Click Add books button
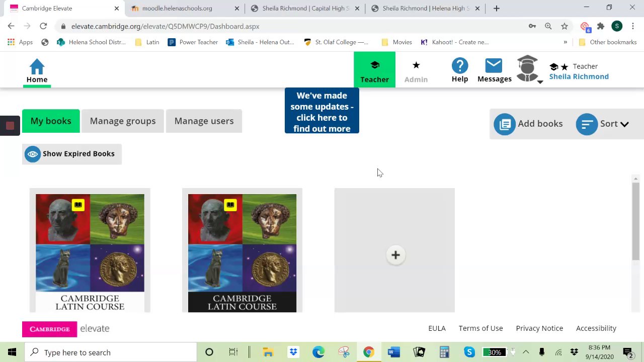This screenshot has width=644, height=362. click(x=528, y=124)
